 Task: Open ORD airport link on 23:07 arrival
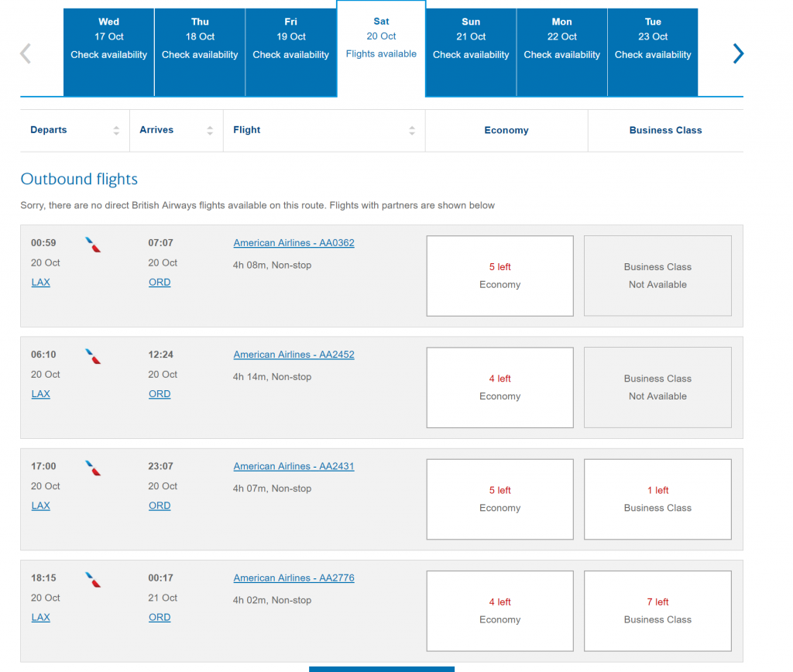tap(160, 506)
